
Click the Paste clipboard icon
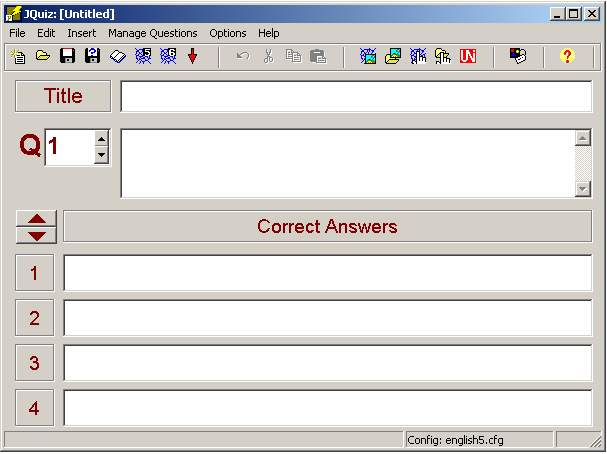pyautogui.click(x=318, y=57)
